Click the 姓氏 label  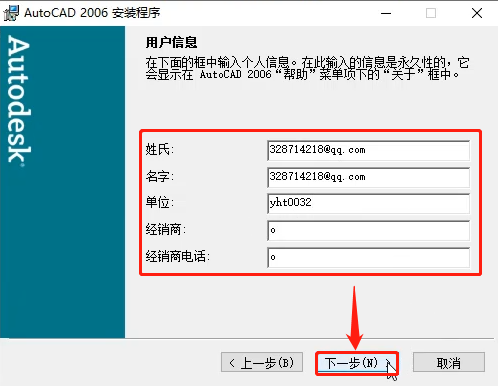(159, 149)
